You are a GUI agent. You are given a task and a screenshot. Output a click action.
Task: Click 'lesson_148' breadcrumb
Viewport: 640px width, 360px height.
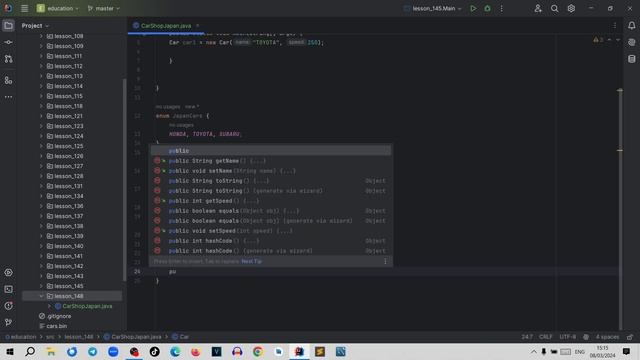coord(79,337)
